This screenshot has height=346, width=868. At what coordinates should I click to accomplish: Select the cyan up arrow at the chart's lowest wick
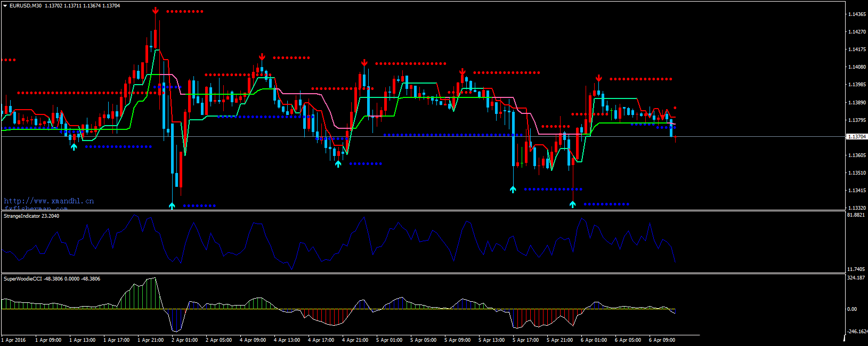click(x=172, y=205)
